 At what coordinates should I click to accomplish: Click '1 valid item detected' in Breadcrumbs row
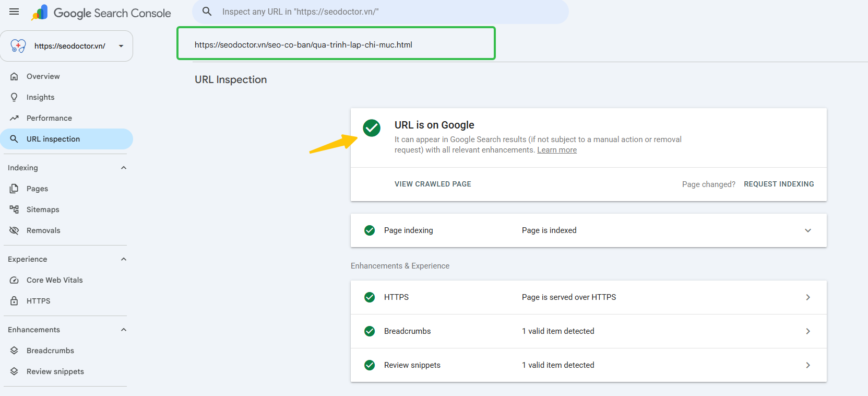[x=558, y=331]
